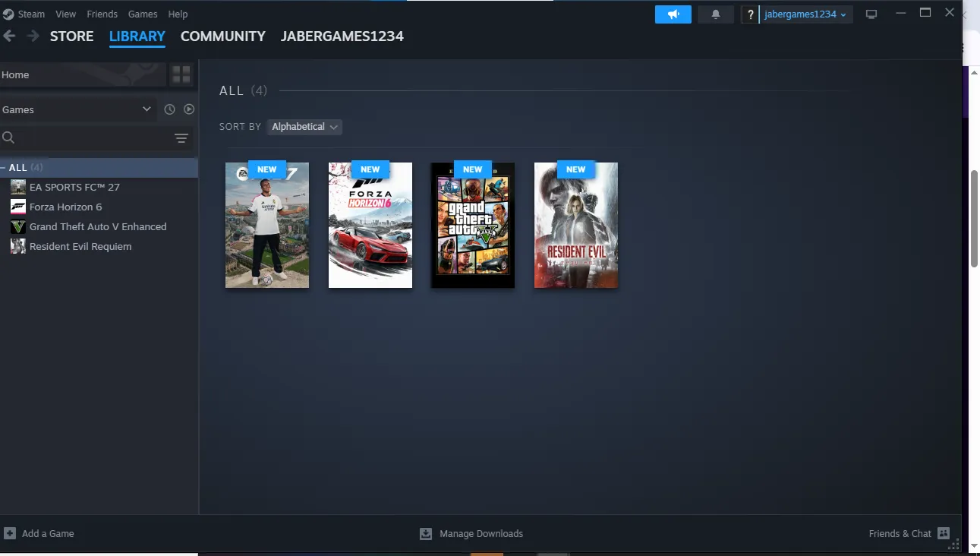Click the Home button in sidebar
This screenshot has height=556, width=980.
[x=82, y=74]
